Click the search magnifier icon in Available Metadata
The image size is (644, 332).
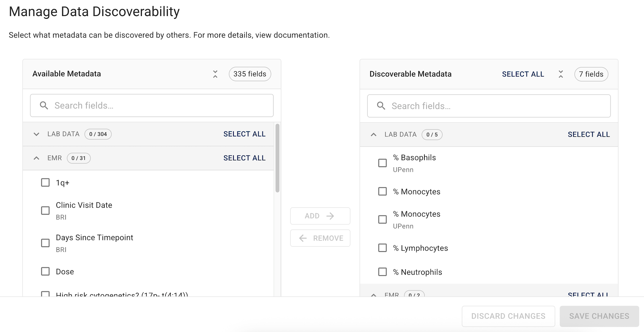click(x=44, y=106)
